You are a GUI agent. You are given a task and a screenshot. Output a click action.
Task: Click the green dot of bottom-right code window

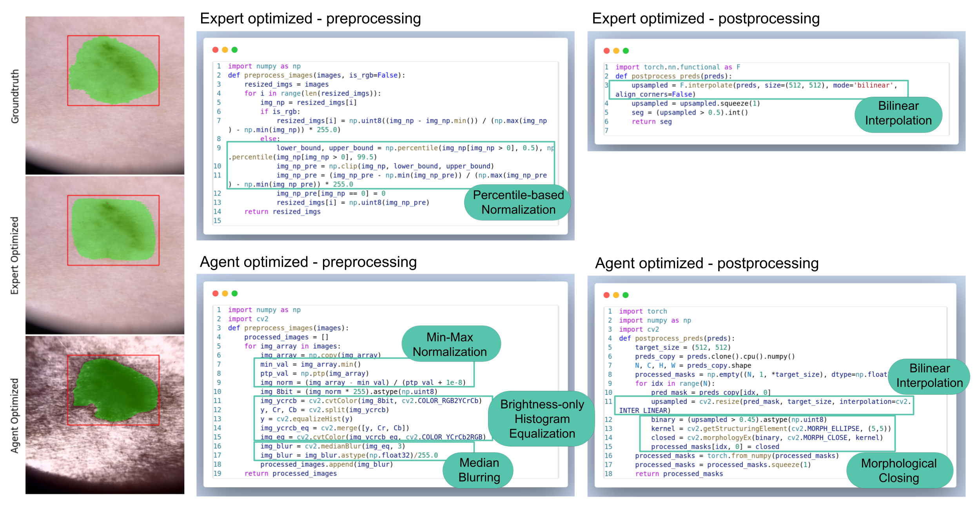click(x=626, y=295)
